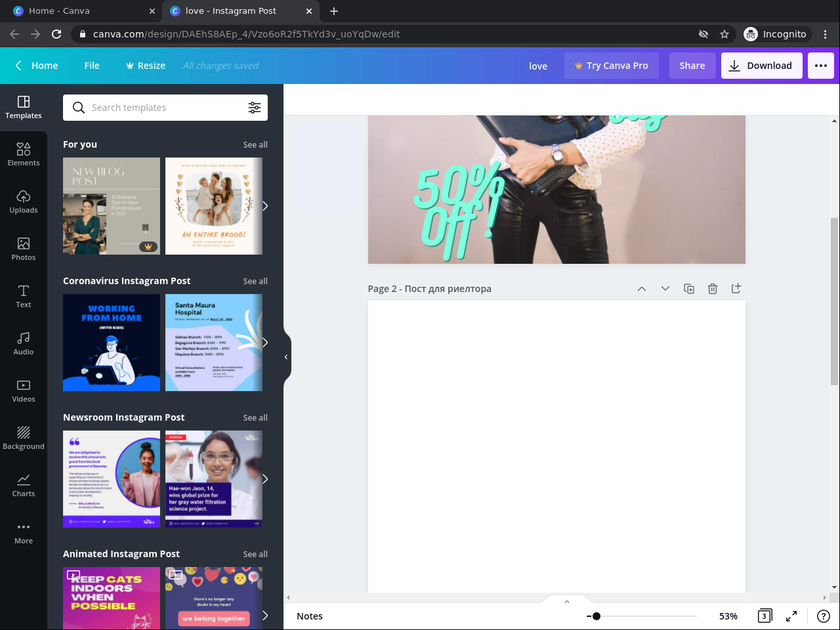The width and height of the screenshot is (840, 630).
Task: Delete Page 2 with the trash icon
Action: 713,289
